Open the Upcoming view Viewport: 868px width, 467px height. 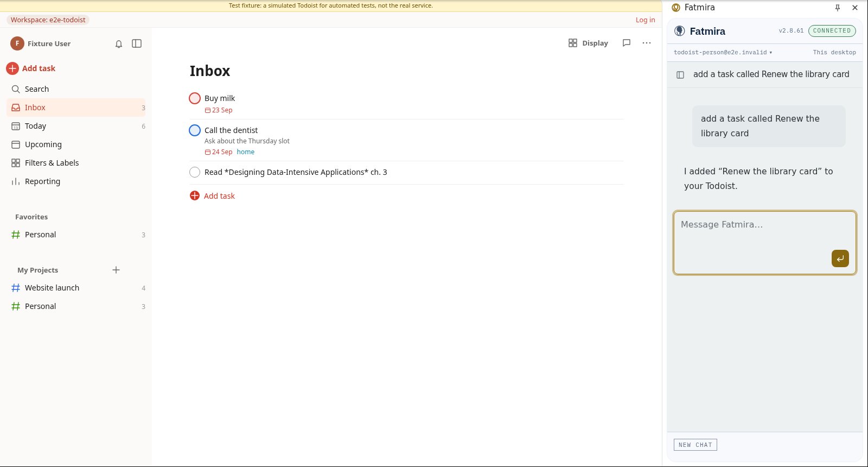coord(76,144)
